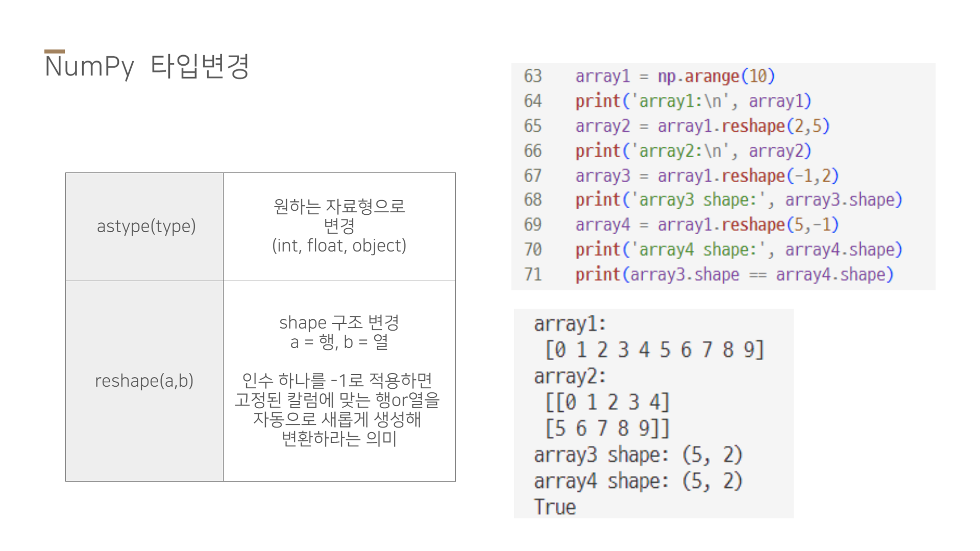Click code line 67 with reshape(-1,2)
The height and width of the screenshot is (551, 980).
coord(706,176)
